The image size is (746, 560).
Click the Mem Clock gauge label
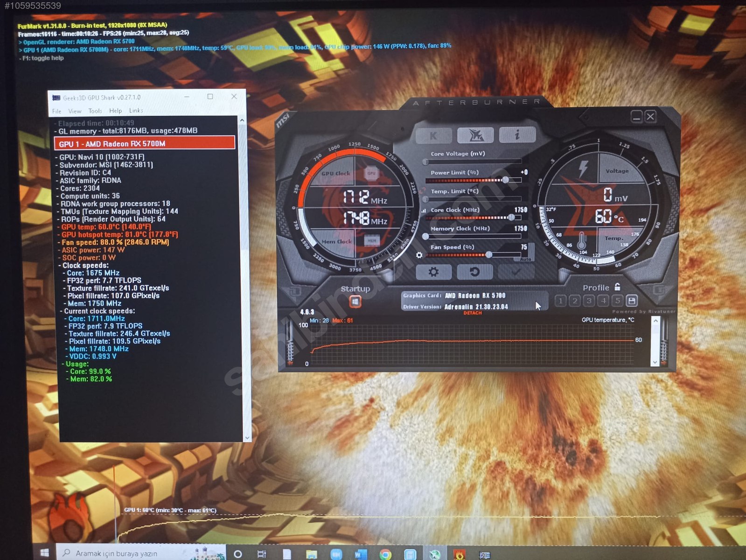tap(337, 241)
